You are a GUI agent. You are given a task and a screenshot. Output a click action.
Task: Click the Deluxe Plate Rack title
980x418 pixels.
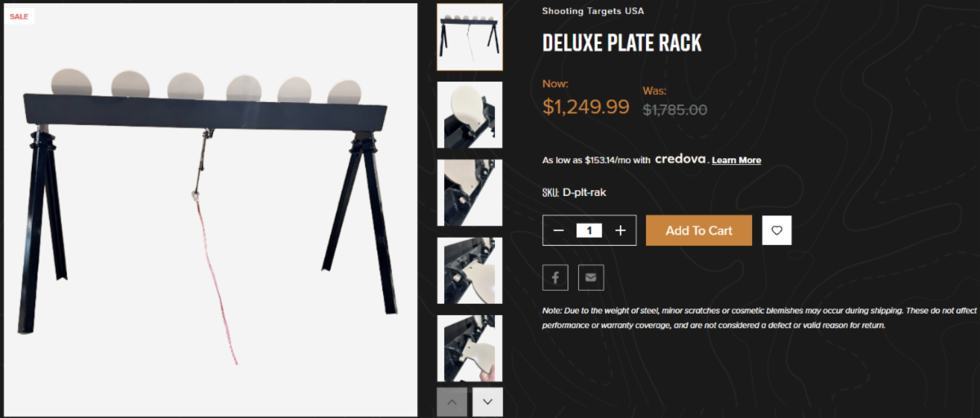[x=621, y=43]
